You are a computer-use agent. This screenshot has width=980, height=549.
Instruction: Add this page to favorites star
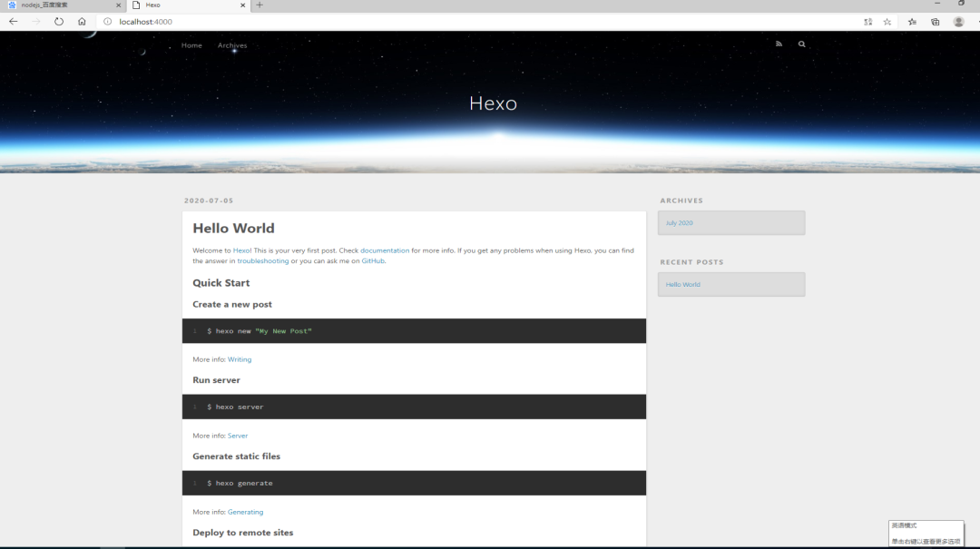coord(887,22)
